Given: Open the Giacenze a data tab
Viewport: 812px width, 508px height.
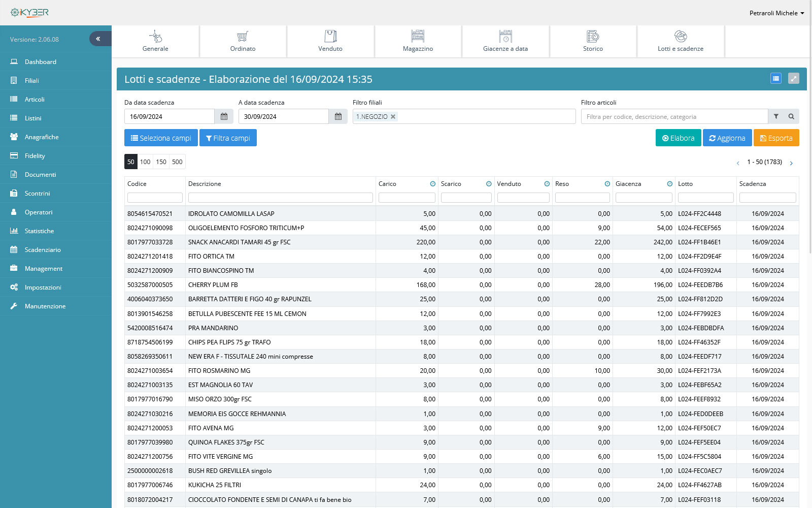Looking at the screenshot, I should coord(505,41).
